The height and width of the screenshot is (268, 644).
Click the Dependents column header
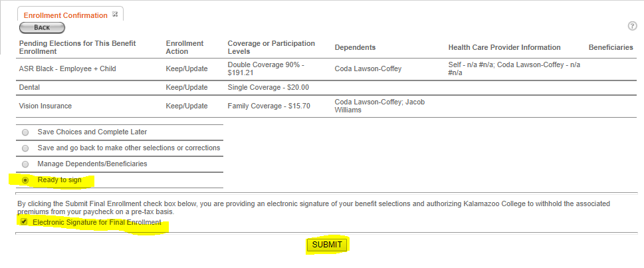pyautogui.click(x=355, y=48)
